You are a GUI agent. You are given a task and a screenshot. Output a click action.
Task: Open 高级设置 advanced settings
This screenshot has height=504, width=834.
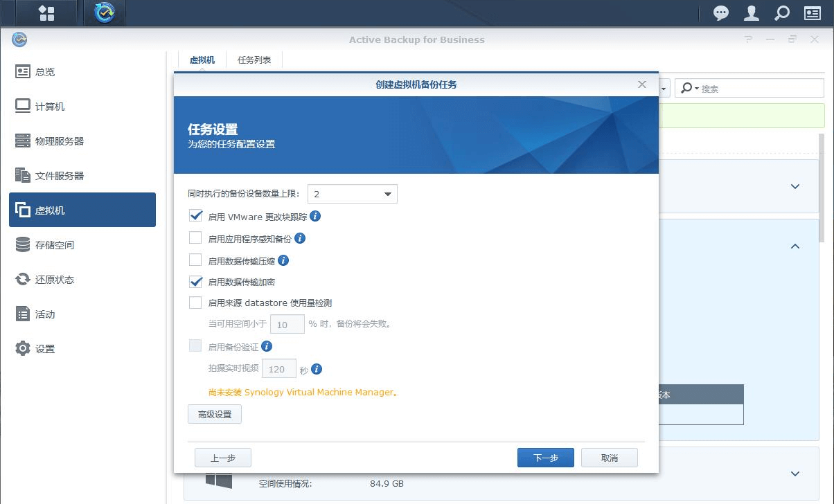pyautogui.click(x=215, y=414)
